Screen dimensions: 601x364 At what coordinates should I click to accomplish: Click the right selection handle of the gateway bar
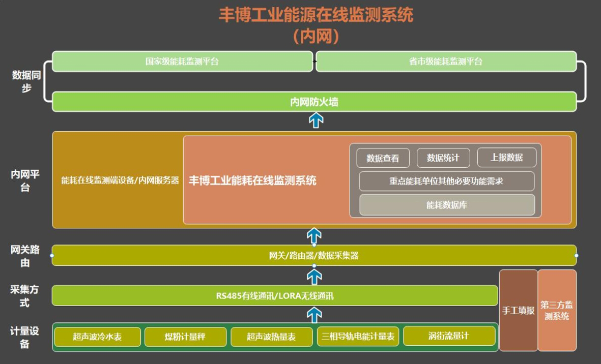(x=576, y=255)
